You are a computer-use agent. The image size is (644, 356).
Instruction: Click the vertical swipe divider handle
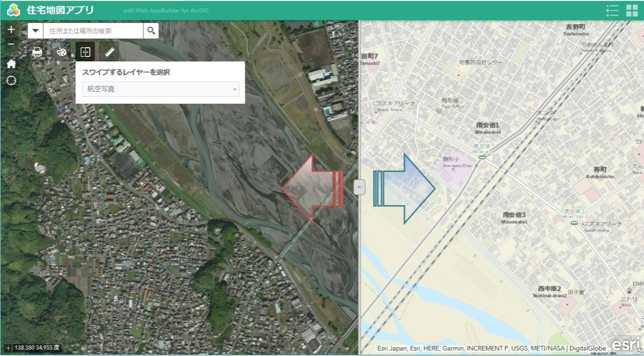pyautogui.click(x=359, y=187)
